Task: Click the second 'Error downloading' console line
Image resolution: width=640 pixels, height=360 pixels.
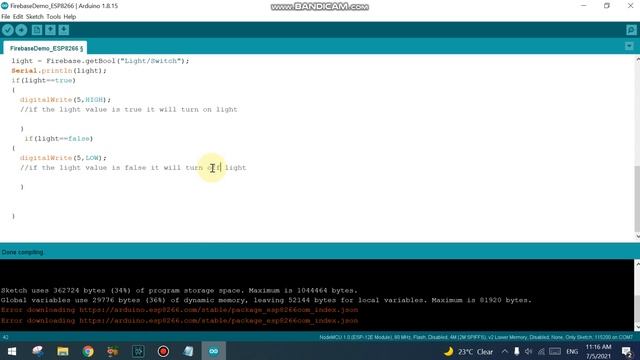Action: tap(180, 321)
